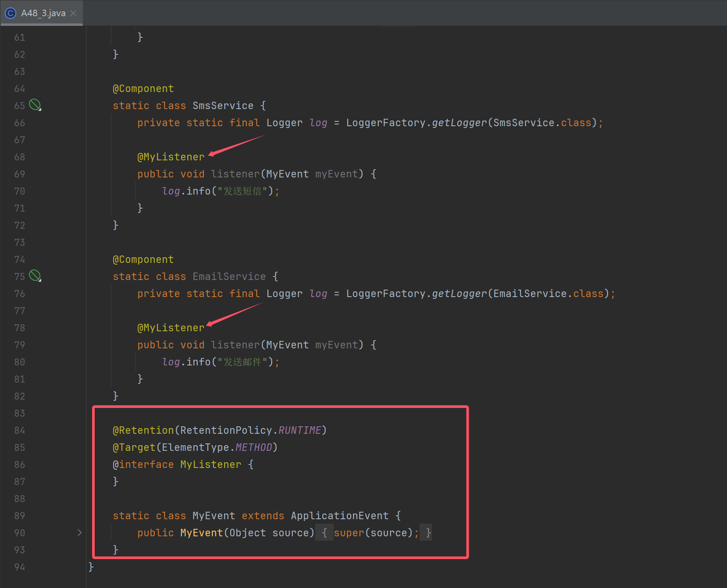
Task: Click the super(source) call
Action: [373, 533]
